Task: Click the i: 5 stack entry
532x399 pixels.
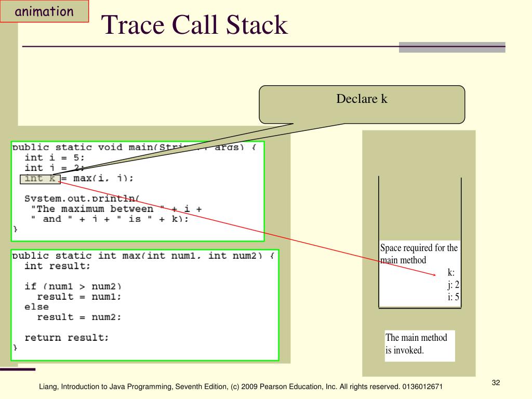Action: [453, 297]
